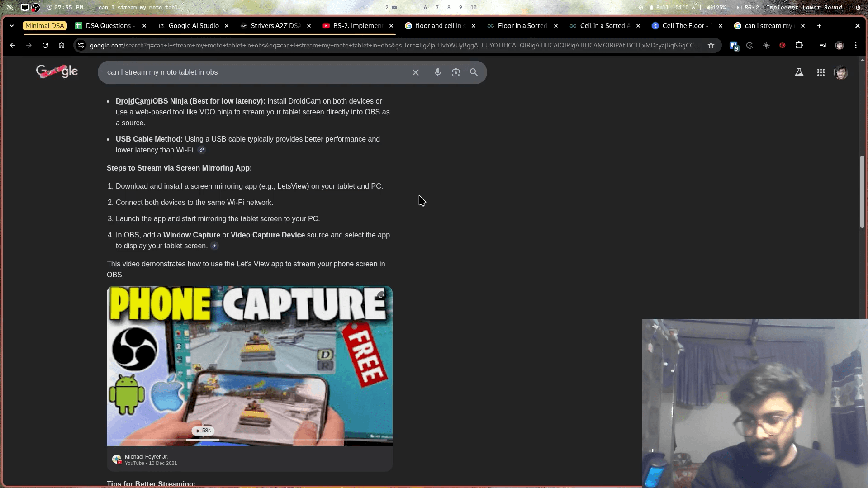The width and height of the screenshot is (868, 488).
Task: Click source link after USB Cable Method
Action: point(202,150)
